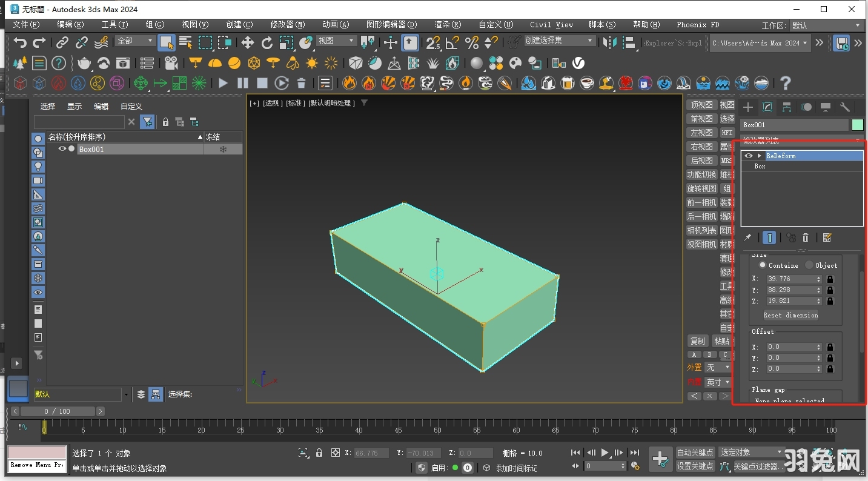The height and width of the screenshot is (481, 868).
Task: Select Box in the modifier stack list
Action: point(760,166)
